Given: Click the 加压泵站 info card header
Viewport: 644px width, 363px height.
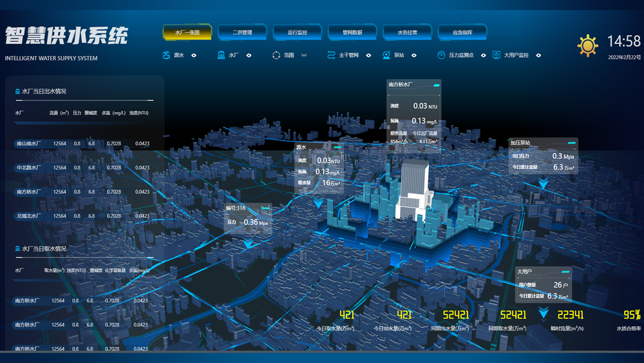Looking at the screenshot, I should point(542,142).
